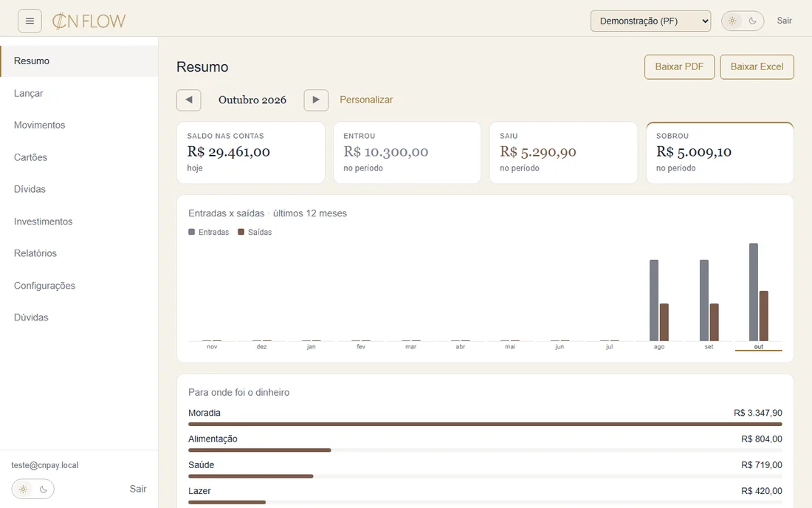Click Sair in the sidebar footer
Screen dimensions: 812x508
point(138,489)
